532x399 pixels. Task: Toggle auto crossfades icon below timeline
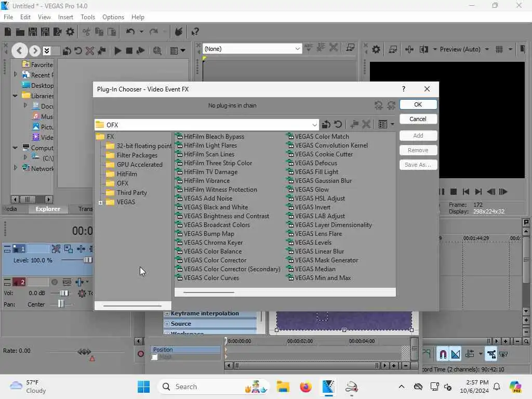[456, 354]
